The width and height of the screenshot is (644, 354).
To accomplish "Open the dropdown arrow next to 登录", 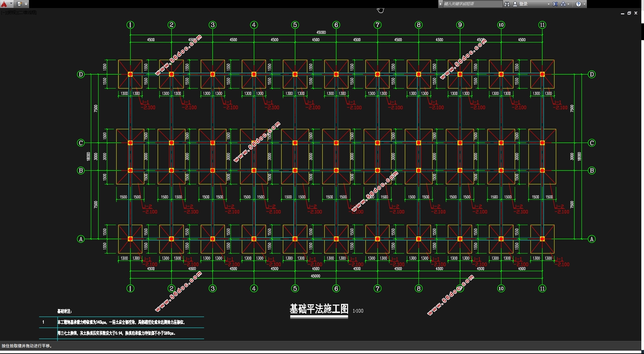I will pos(548,4).
